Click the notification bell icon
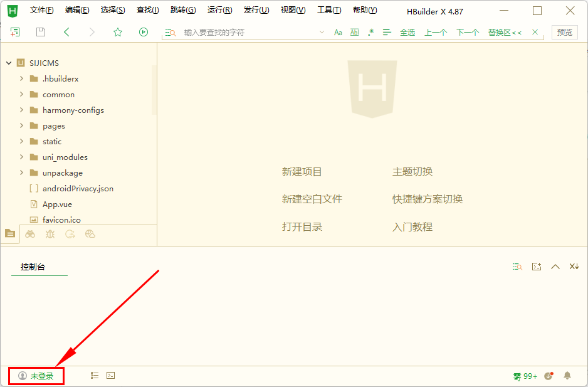 point(567,375)
